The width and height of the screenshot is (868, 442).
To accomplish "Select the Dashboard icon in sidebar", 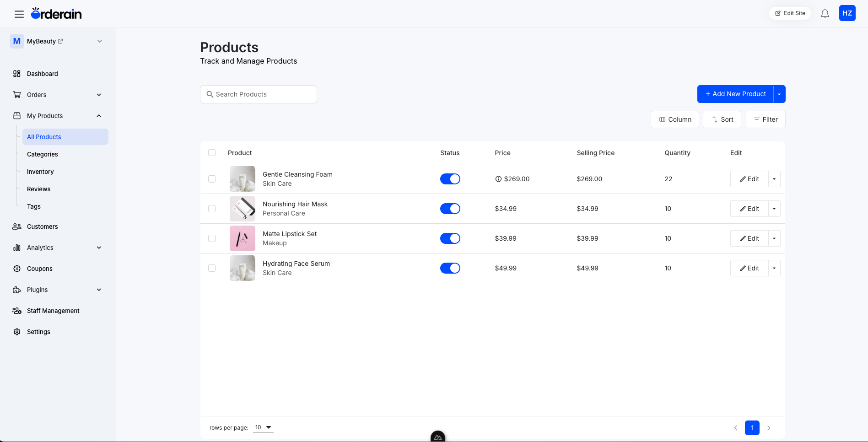I will tap(17, 73).
